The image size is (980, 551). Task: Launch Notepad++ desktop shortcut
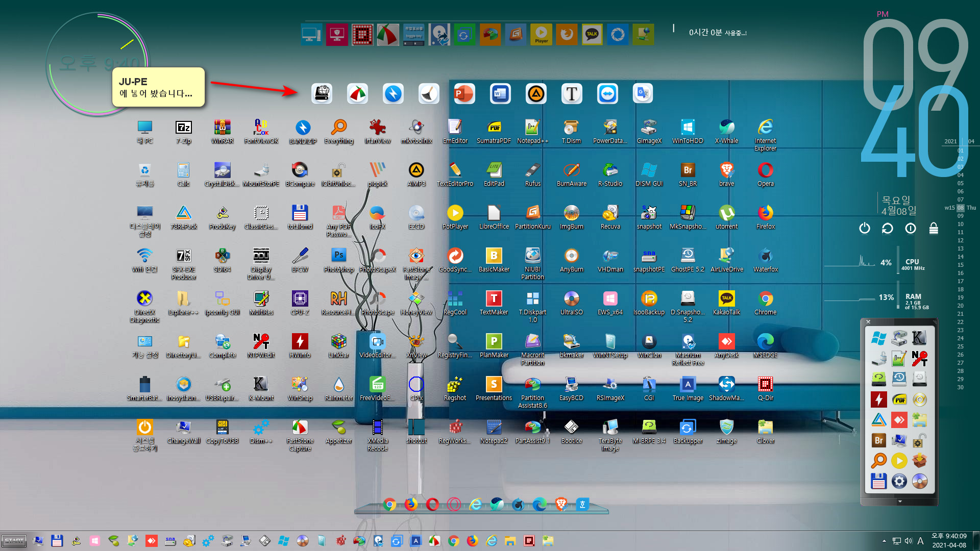coord(532,132)
